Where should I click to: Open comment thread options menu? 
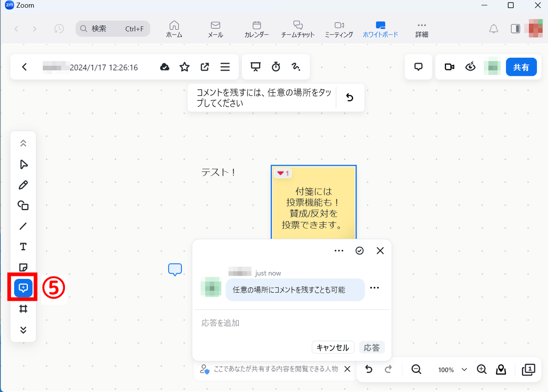[x=339, y=251]
